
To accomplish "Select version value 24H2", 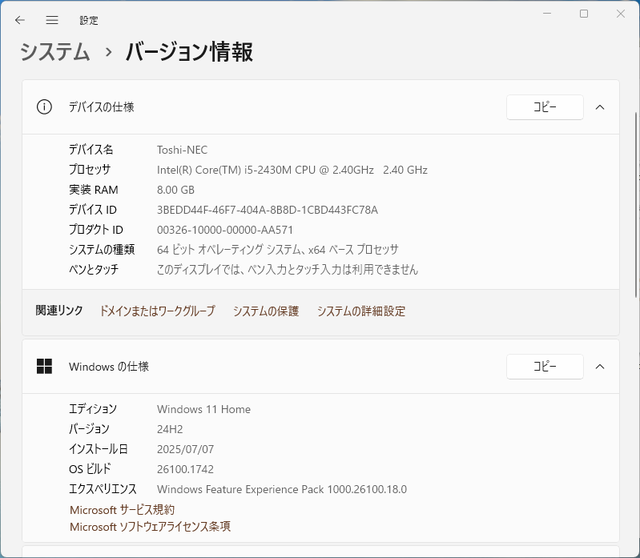I will (x=170, y=429).
